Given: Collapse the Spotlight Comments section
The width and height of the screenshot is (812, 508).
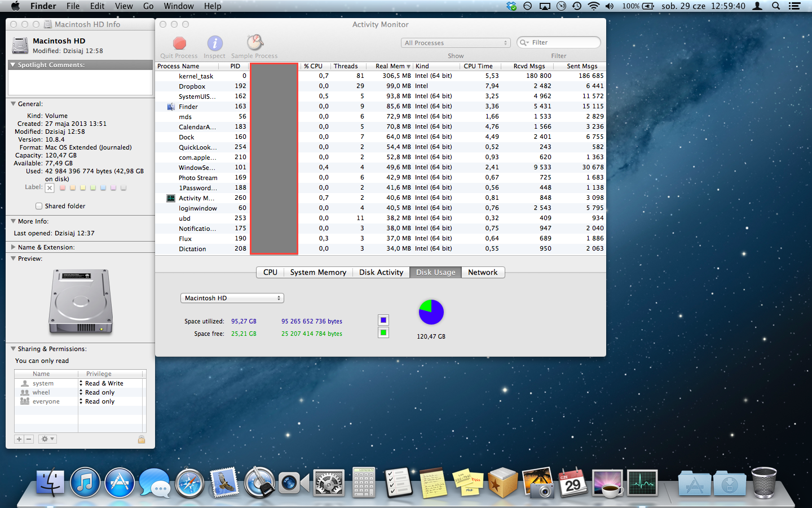Looking at the screenshot, I should coord(12,65).
